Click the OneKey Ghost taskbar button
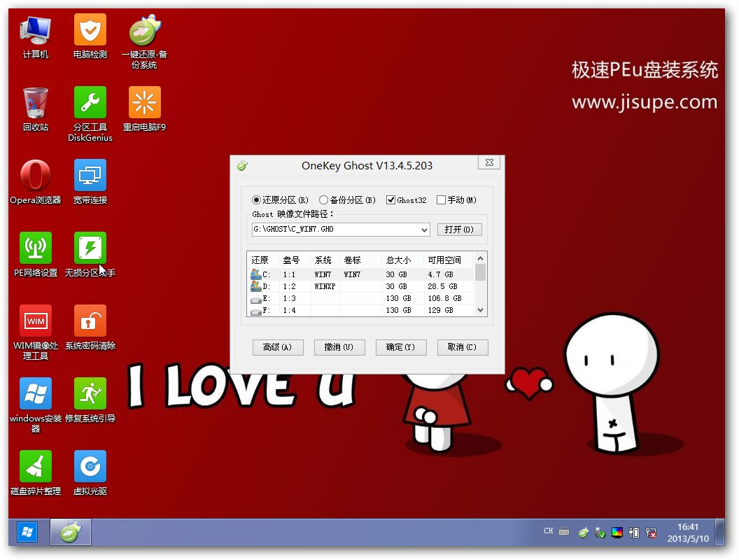The width and height of the screenshot is (739, 560). (x=71, y=532)
